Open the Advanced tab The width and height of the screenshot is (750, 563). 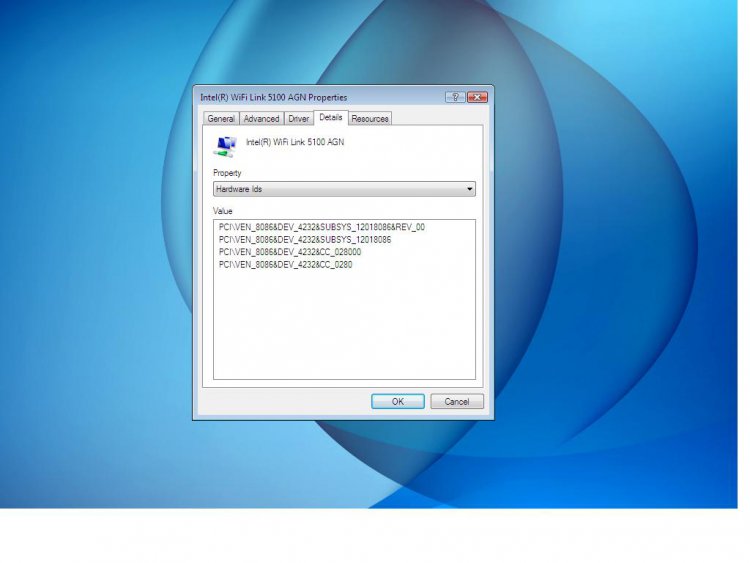261,119
